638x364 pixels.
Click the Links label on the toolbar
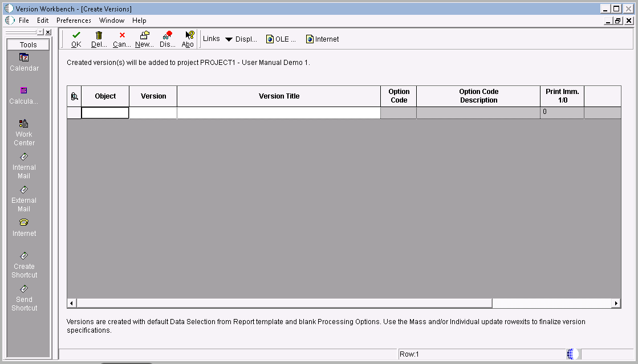click(211, 39)
